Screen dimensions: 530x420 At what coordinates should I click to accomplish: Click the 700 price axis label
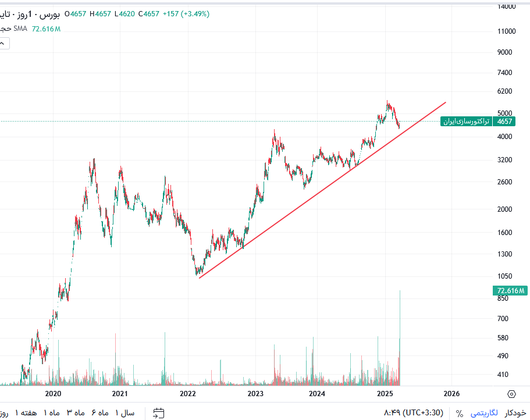click(x=503, y=319)
